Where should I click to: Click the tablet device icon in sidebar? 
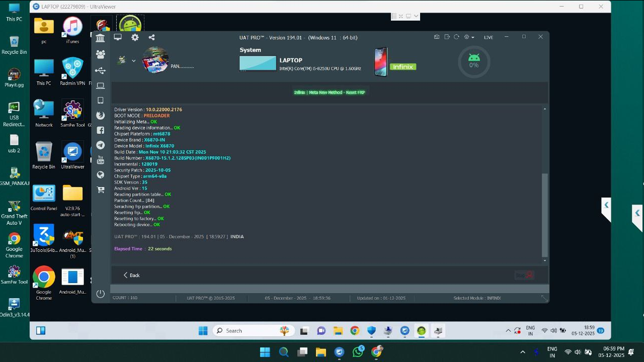(100, 101)
